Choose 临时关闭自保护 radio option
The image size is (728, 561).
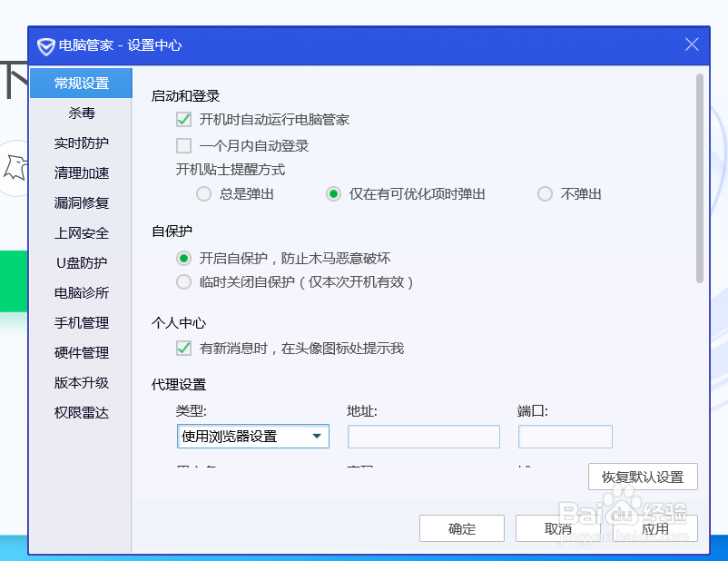(184, 282)
